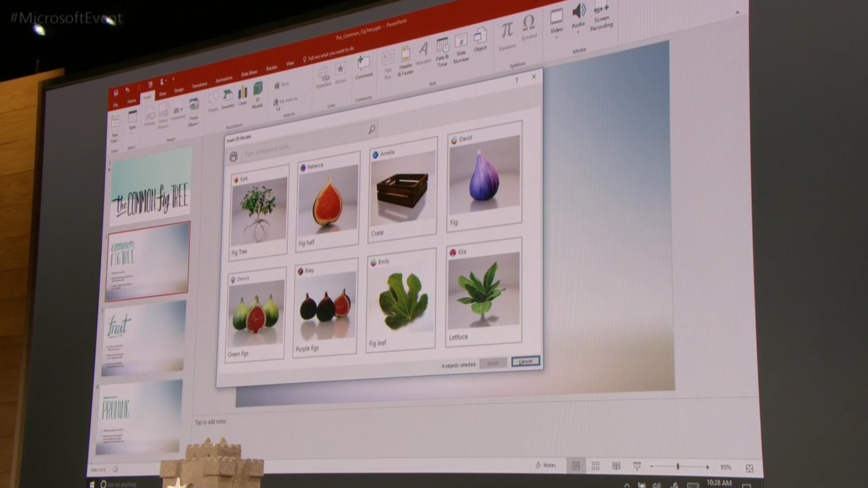This screenshot has height=488, width=868.
Task: Insert Online Pictures
Action: point(163,116)
